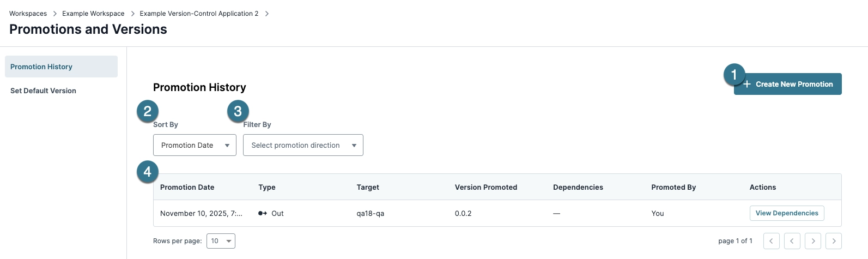
Task: Open Example Version-Control Application 2 breadcrumb
Action: click(x=199, y=14)
